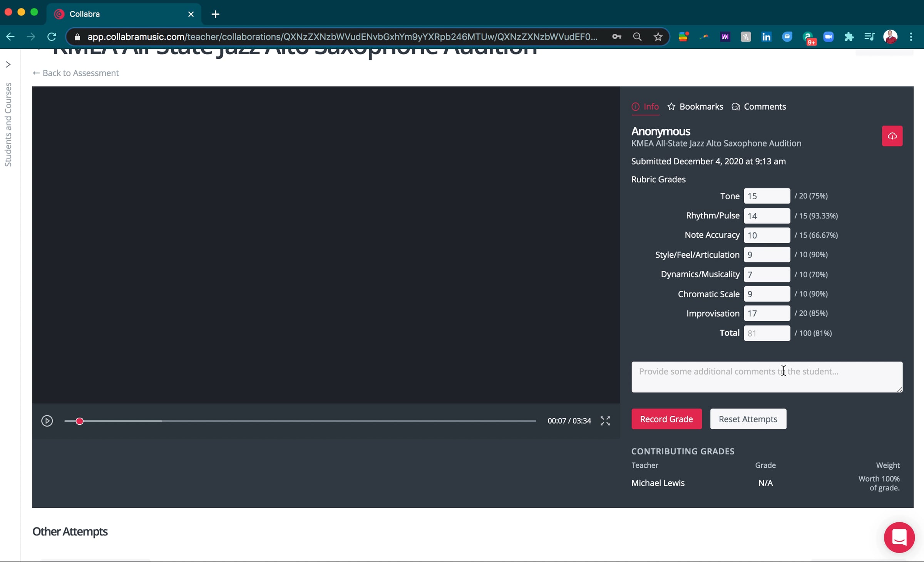Focus the additional comments text box
The height and width of the screenshot is (562, 924).
(x=766, y=377)
